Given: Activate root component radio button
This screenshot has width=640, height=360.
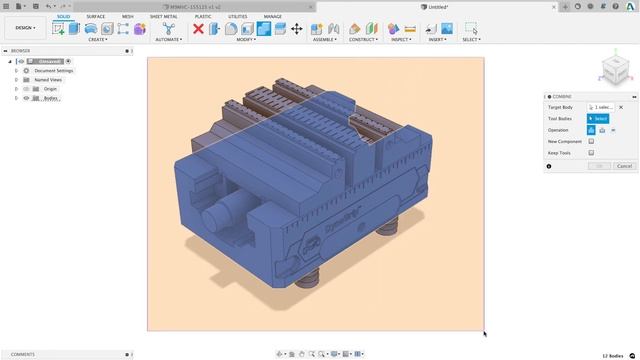Looking at the screenshot, I should (x=68, y=61).
